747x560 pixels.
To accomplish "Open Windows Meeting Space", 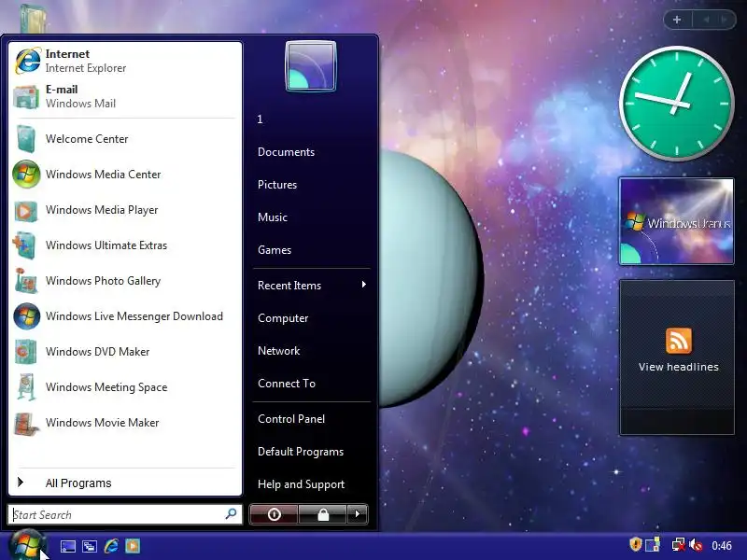I will click(125, 387).
